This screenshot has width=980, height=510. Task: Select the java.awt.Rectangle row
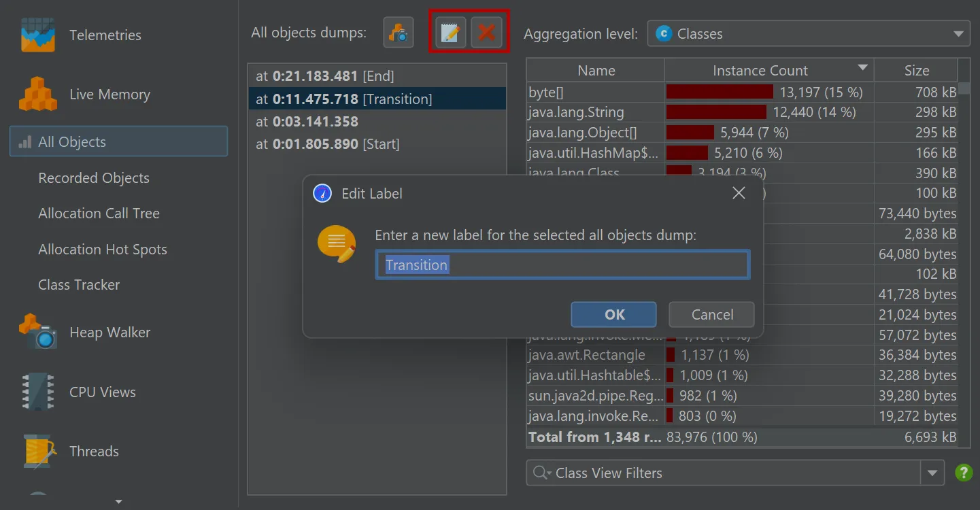pyautogui.click(x=742, y=355)
